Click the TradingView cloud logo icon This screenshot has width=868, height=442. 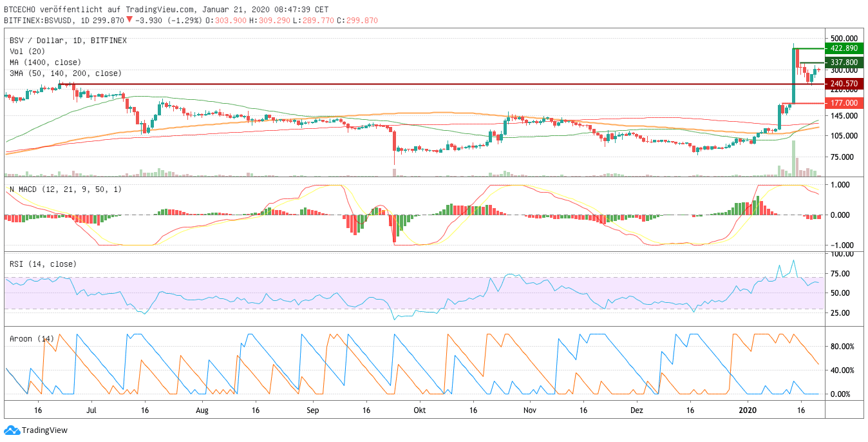point(12,430)
